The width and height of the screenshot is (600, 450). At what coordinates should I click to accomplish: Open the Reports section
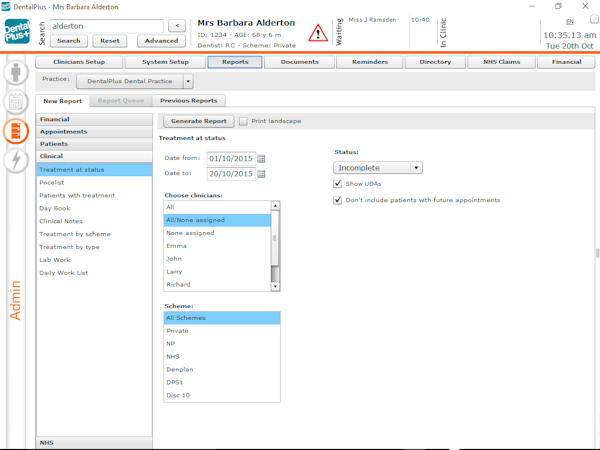[235, 62]
